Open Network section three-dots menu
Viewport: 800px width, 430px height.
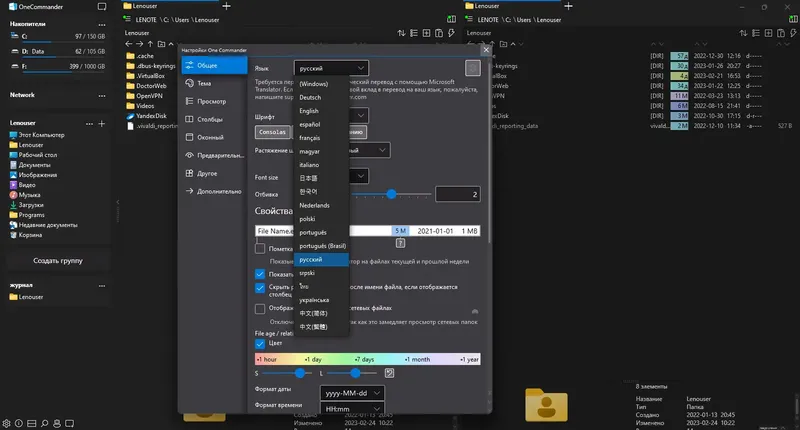102,95
